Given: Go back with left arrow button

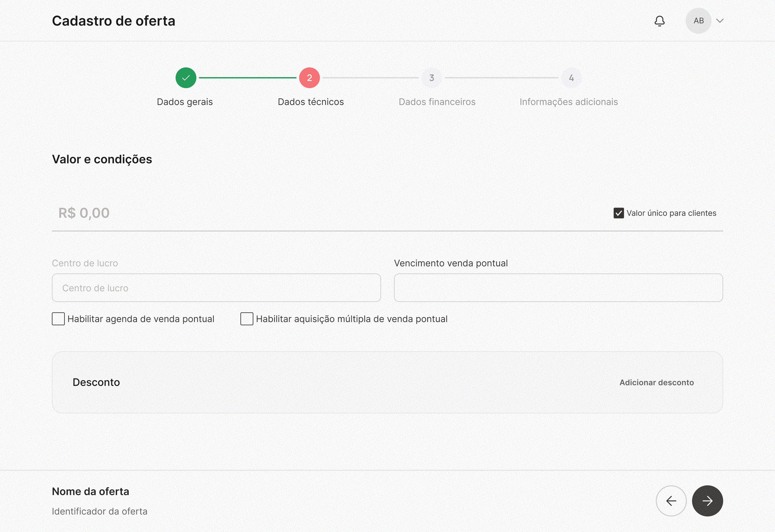Looking at the screenshot, I should coord(671,501).
